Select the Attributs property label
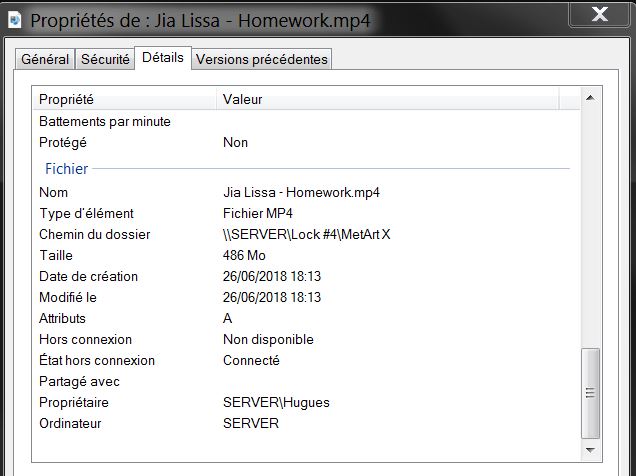 pyautogui.click(x=62, y=318)
